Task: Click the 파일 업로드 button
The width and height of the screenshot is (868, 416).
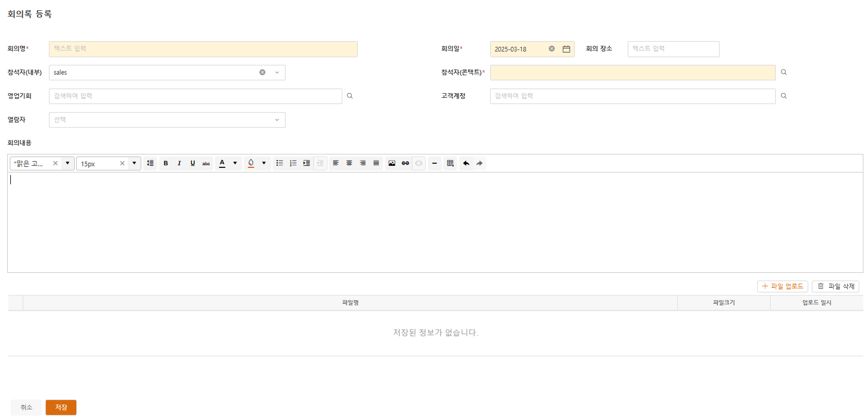Action: (782, 286)
